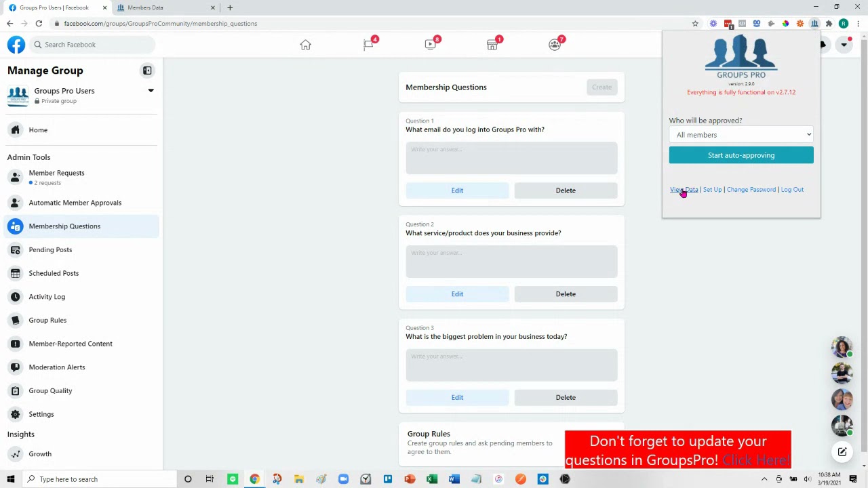Open Excel from the Windows taskbar
Screen dimensions: 868x488
coord(432,479)
